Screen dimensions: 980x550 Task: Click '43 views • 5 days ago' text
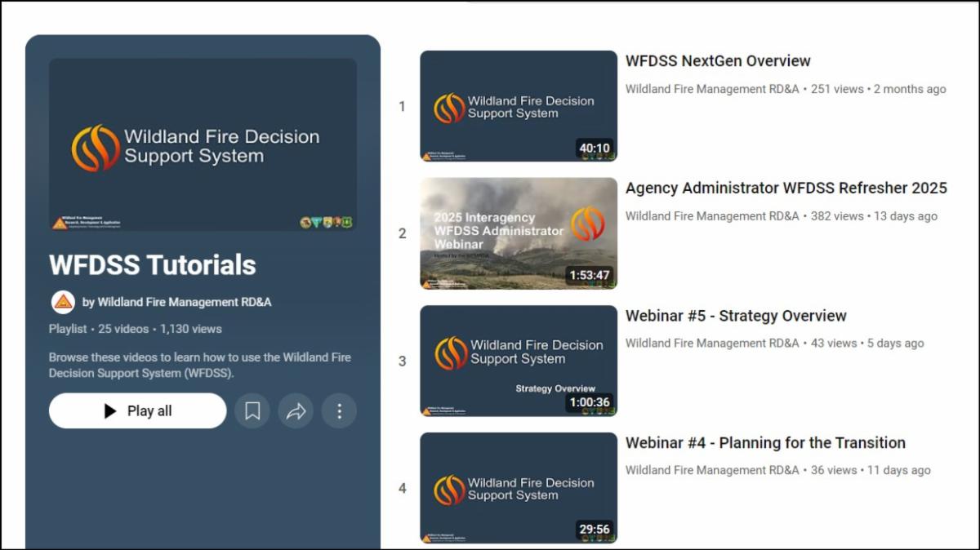click(x=867, y=344)
